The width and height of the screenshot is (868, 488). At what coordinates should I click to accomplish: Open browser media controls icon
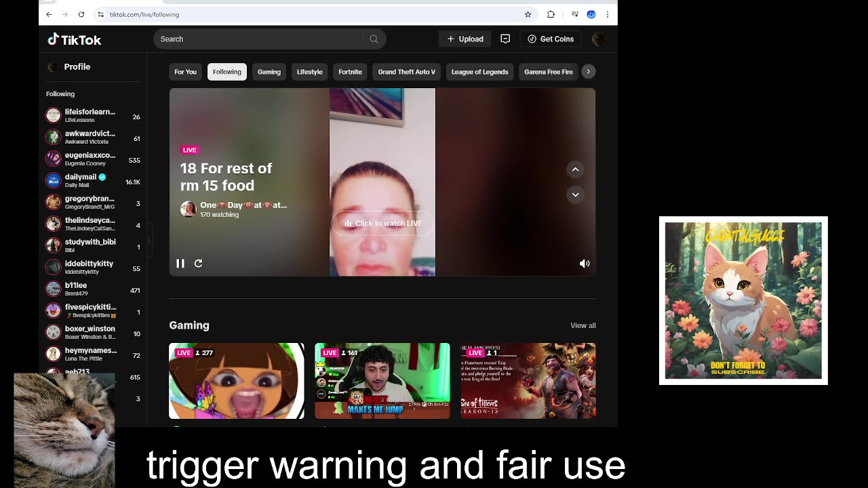[575, 14]
